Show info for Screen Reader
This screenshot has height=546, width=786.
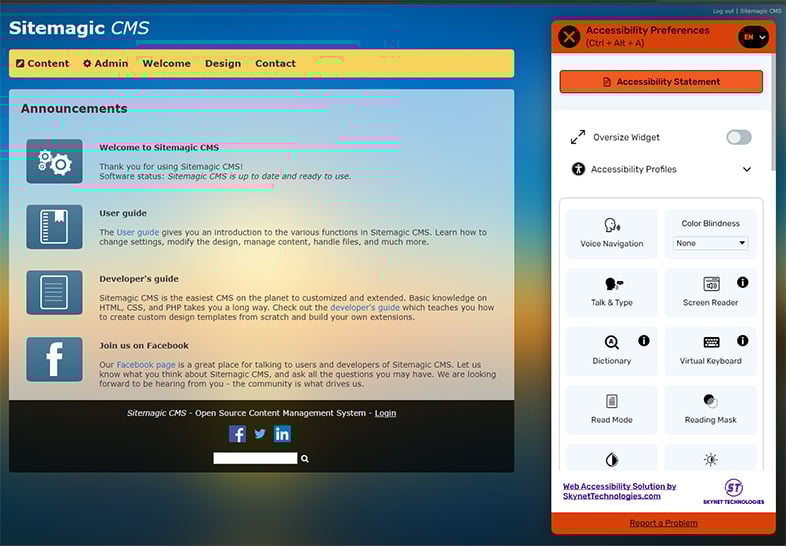(742, 282)
